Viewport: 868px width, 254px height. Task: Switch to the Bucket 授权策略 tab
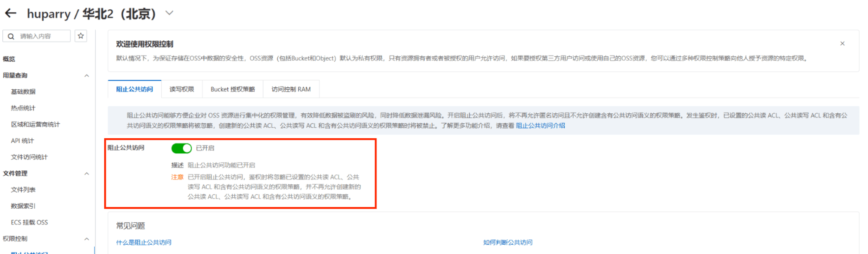pos(233,89)
